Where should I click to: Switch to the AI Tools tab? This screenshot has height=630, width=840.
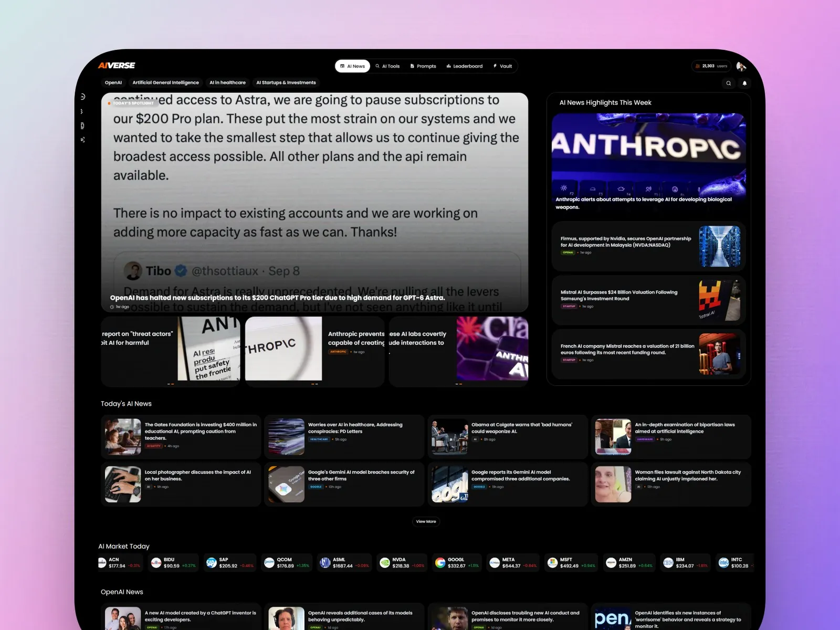tap(387, 66)
